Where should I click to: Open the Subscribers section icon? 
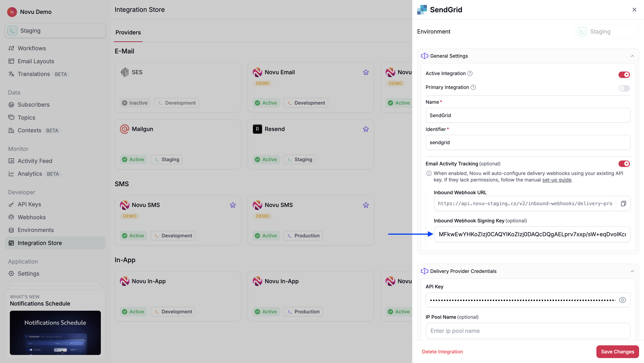(x=11, y=104)
